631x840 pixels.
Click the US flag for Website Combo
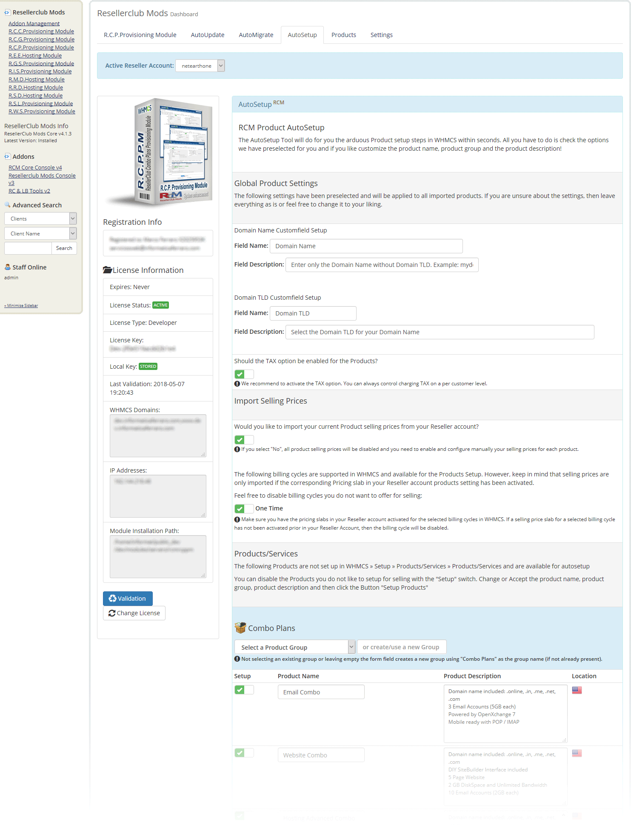(577, 753)
